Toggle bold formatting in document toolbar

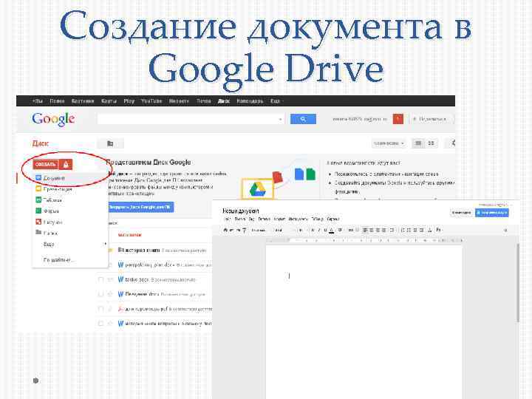[x=313, y=230]
